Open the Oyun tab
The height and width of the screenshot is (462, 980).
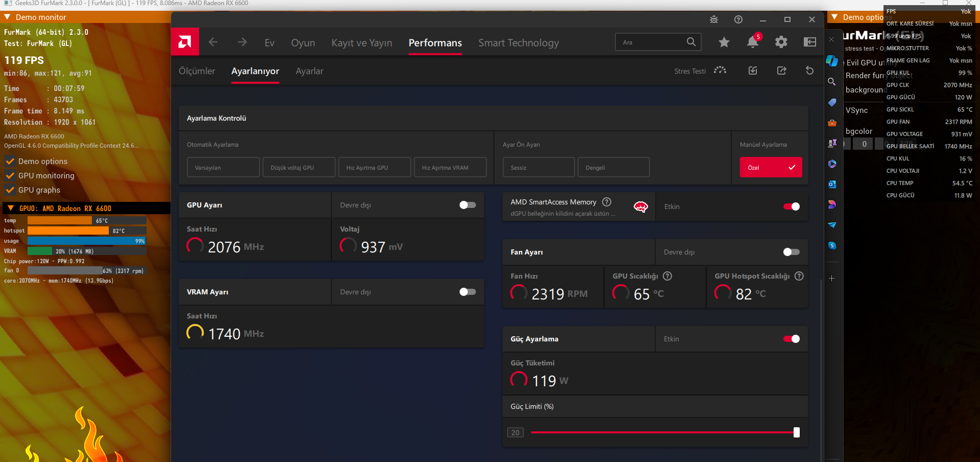pos(303,43)
